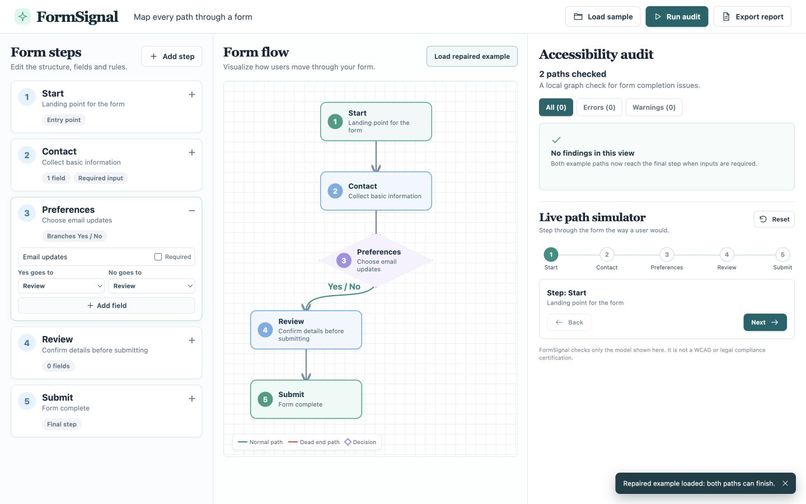Open the 'No goes to' dropdown
The width and height of the screenshot is (806, 504).
(152, 286)
